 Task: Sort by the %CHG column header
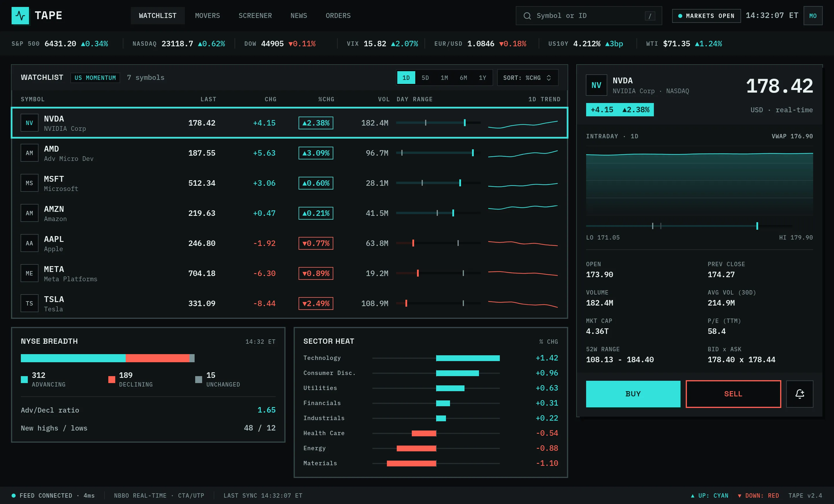point(326,99)
